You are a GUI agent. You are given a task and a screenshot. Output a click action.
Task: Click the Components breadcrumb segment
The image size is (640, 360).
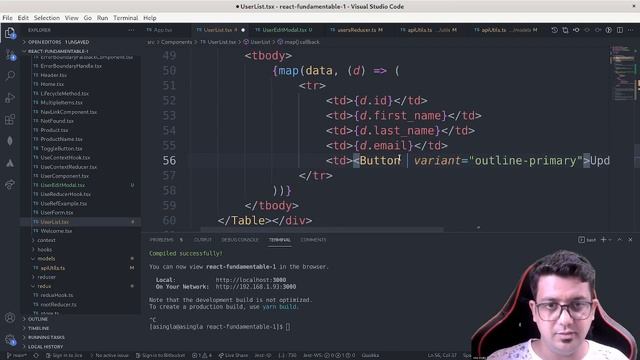(x=176, y=42)
